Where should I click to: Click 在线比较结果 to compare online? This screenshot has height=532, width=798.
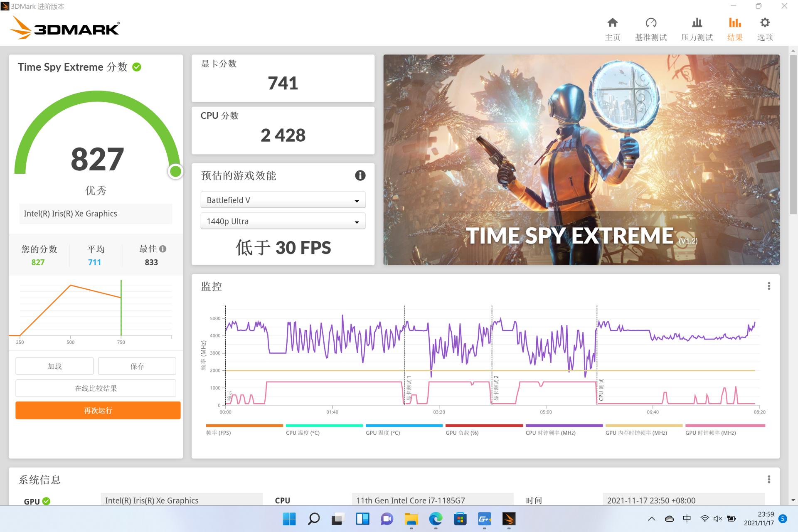pos(96,388)
